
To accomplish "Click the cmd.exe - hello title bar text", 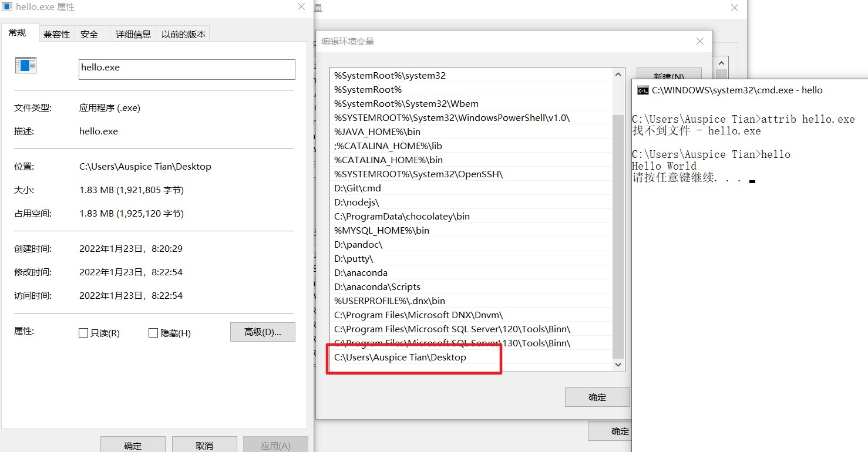I will click(737, 90).
